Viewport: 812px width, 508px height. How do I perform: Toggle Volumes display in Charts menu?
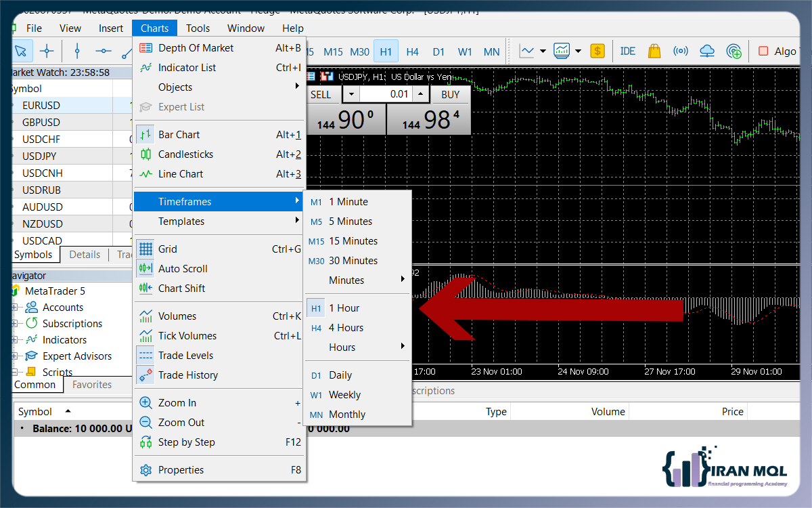(x=219, y=316)
